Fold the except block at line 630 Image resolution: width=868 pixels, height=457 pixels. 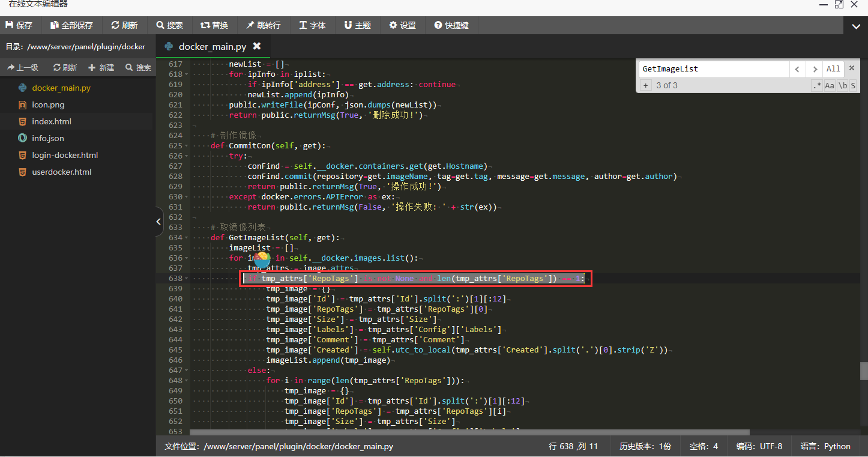pos(186,197)
